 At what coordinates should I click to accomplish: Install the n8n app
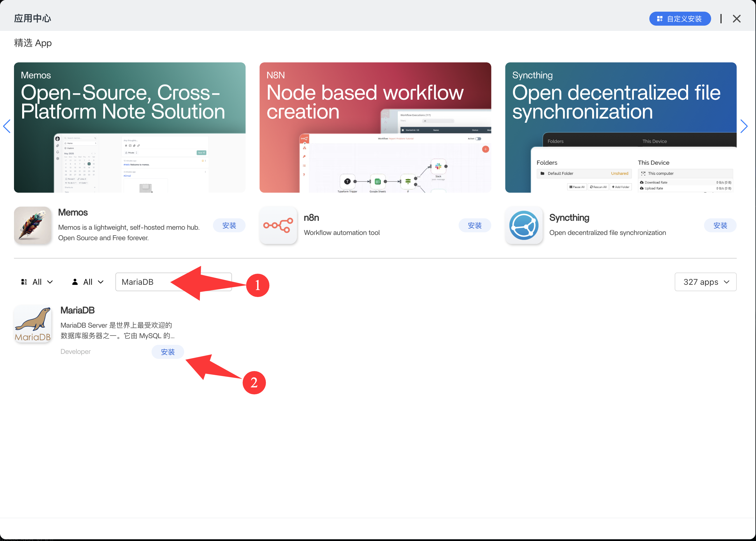474,226
